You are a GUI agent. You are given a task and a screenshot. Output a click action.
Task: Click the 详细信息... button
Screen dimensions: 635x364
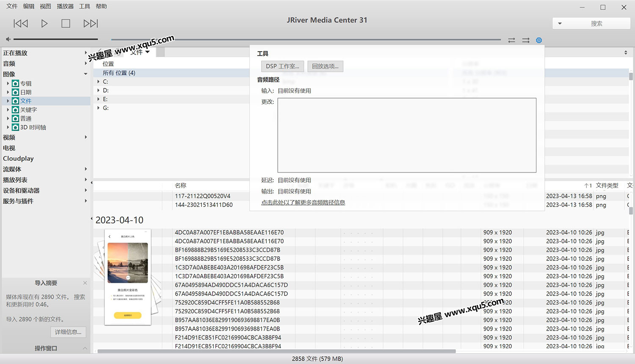point(68,332)
